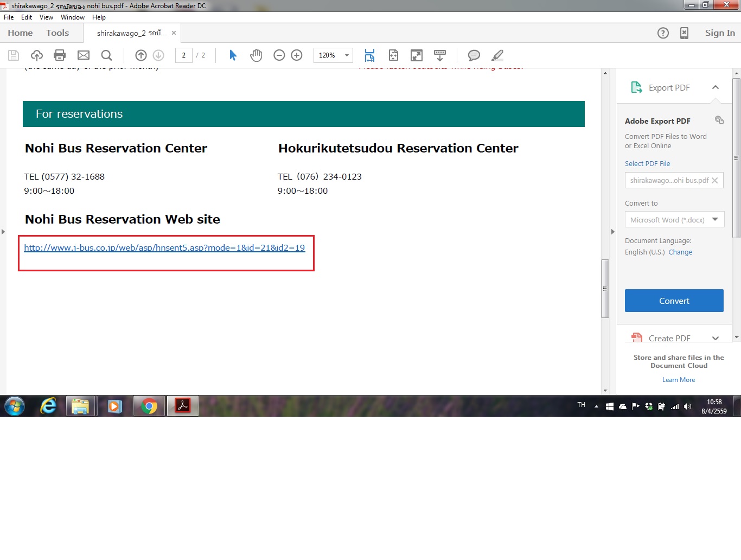Click the fit width scrolling icon

tap(369, 55)
